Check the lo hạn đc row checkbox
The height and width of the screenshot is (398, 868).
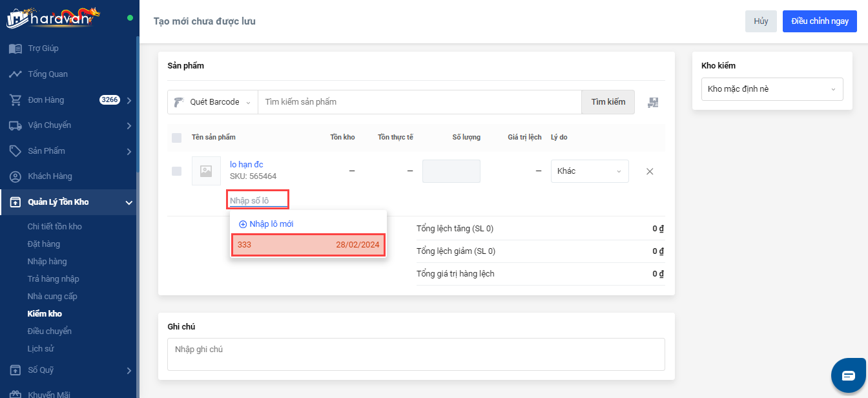[x=177, y=171]
